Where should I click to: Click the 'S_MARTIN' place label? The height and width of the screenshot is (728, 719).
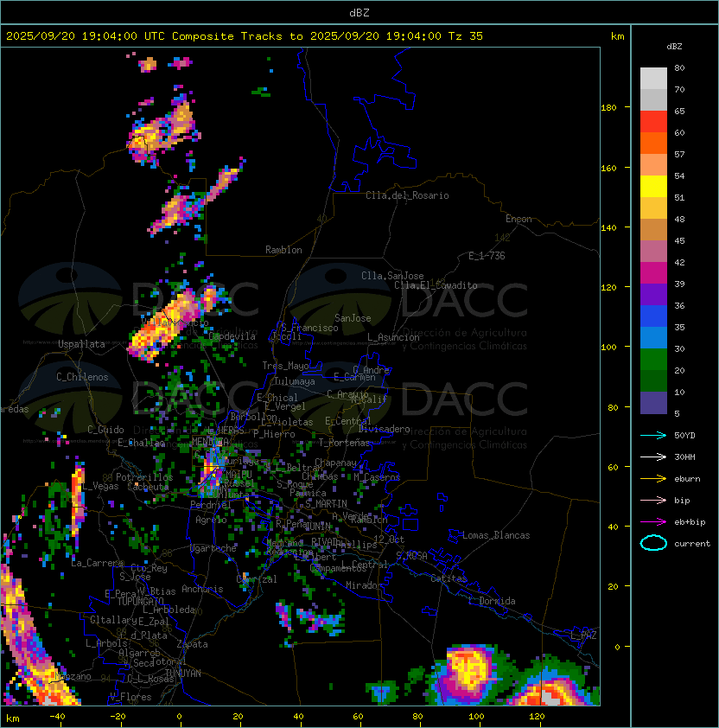click(x=326, y=504)
